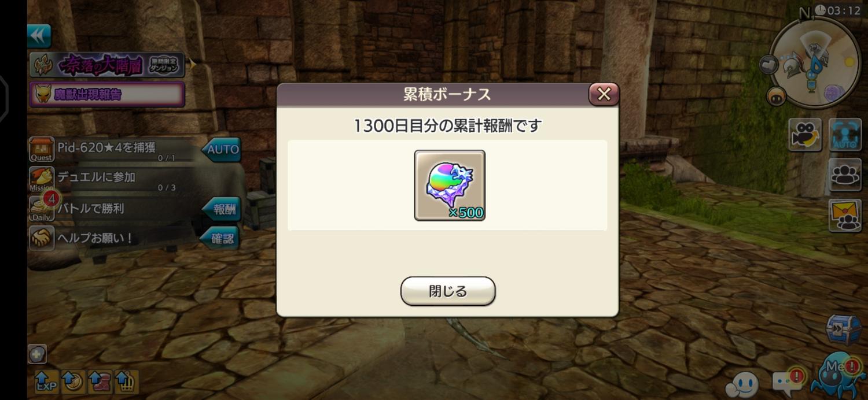
Task: Tap the AUTO button for Pid-620 quest
Action: [x=222, y=149]
